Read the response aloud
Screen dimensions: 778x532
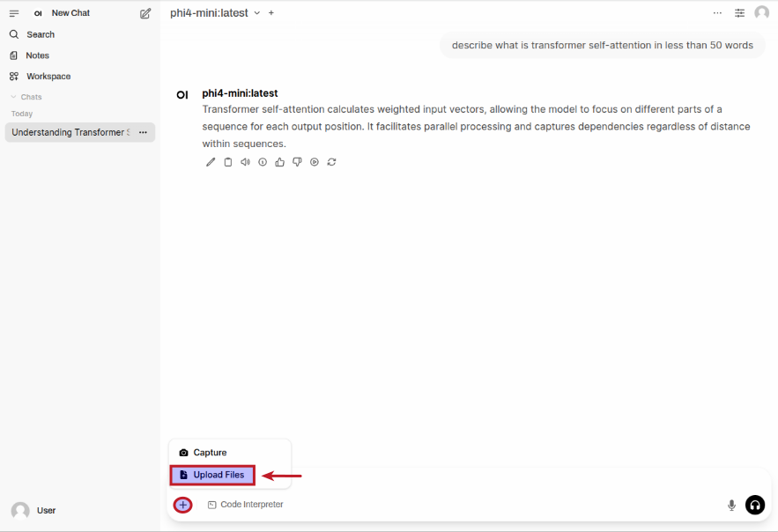click(245, 161)
